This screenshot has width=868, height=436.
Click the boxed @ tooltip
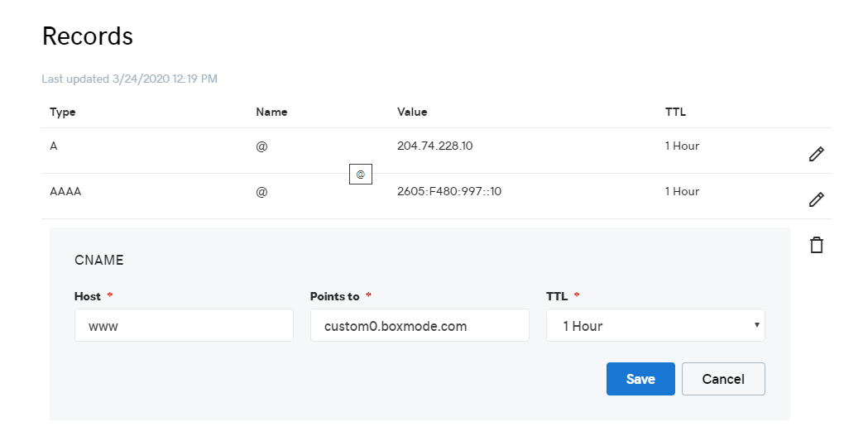(x=360, y=175)
